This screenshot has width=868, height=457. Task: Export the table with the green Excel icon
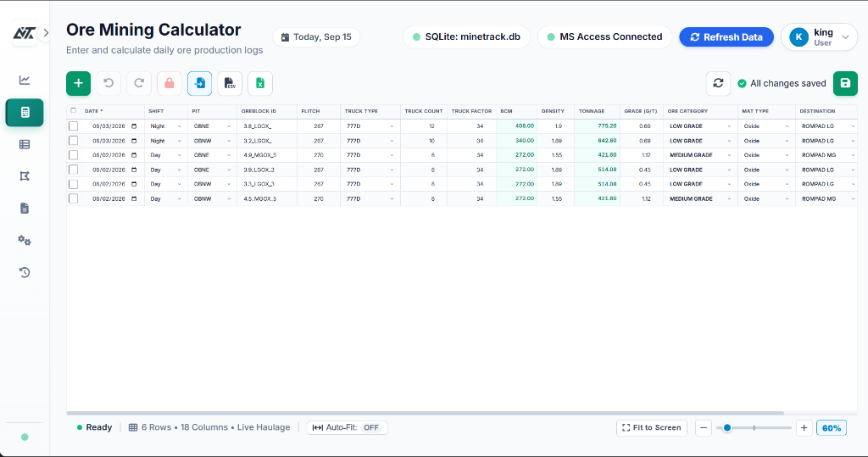260,84
